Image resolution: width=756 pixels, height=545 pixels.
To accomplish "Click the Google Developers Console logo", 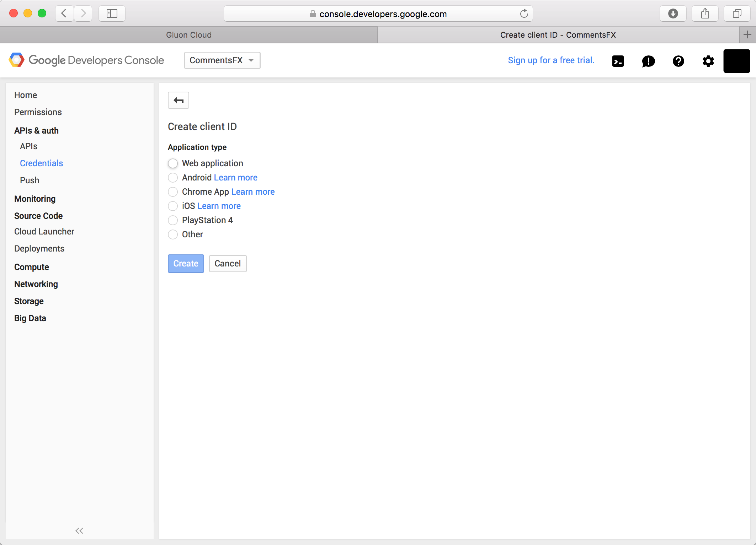I will pos(86,60).
